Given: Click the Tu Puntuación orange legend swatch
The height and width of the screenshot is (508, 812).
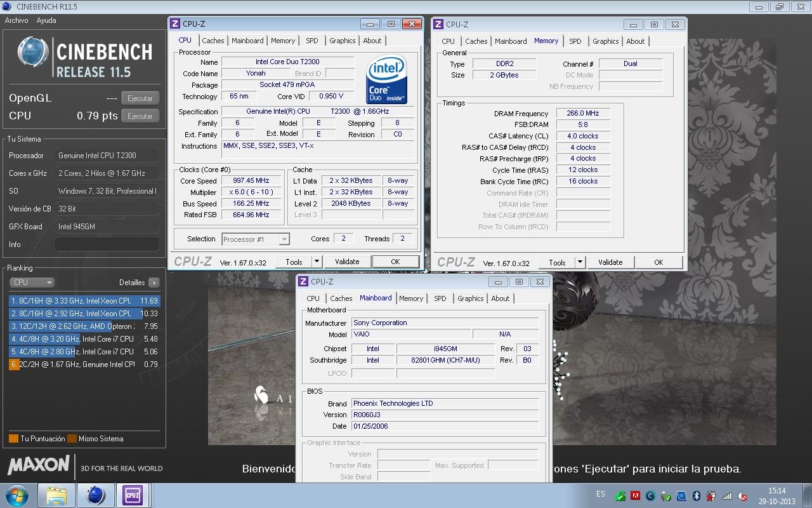Looking at the screenshot, I should (x=13, y=439).
